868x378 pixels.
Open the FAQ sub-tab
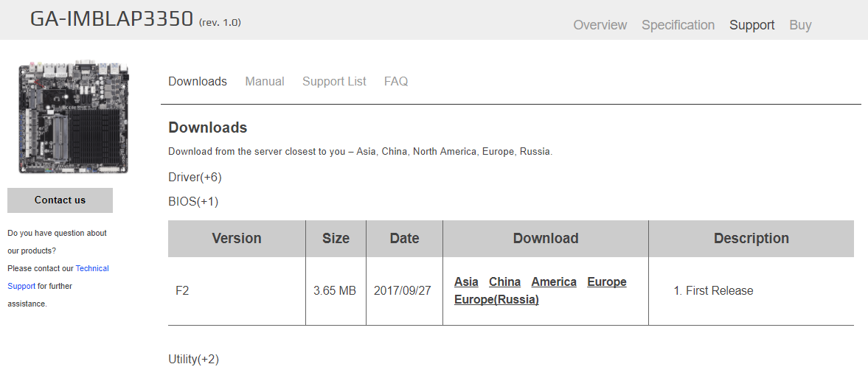[396, 81]
